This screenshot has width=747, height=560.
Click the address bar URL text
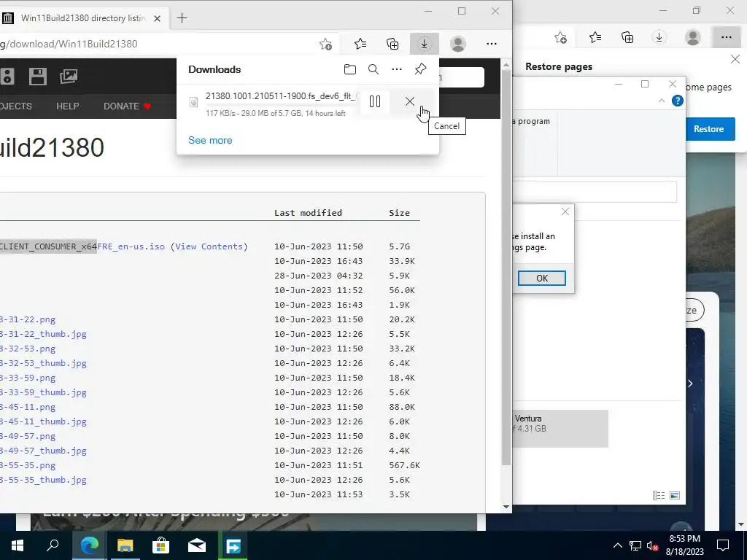tap(69, 44)
